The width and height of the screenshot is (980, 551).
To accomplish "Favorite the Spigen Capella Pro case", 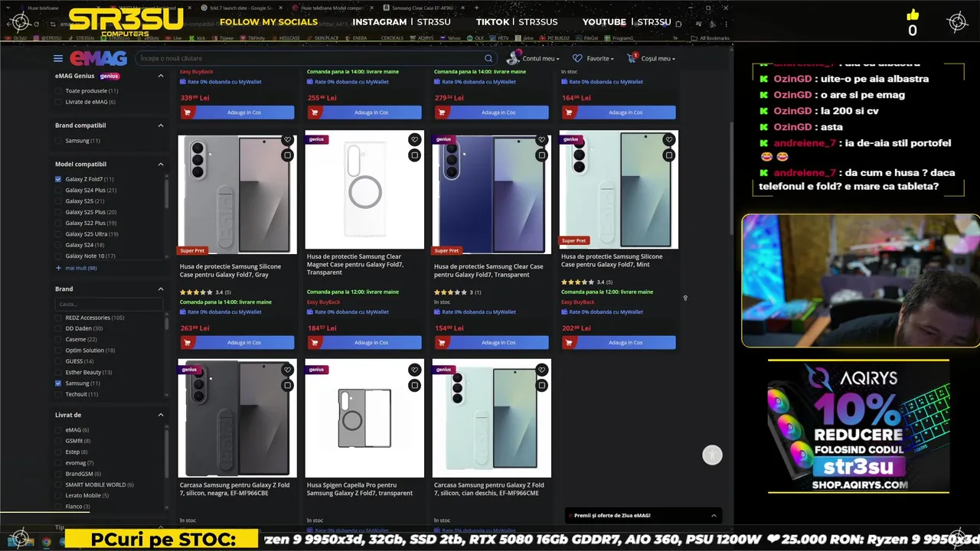I will coord(414,370).
